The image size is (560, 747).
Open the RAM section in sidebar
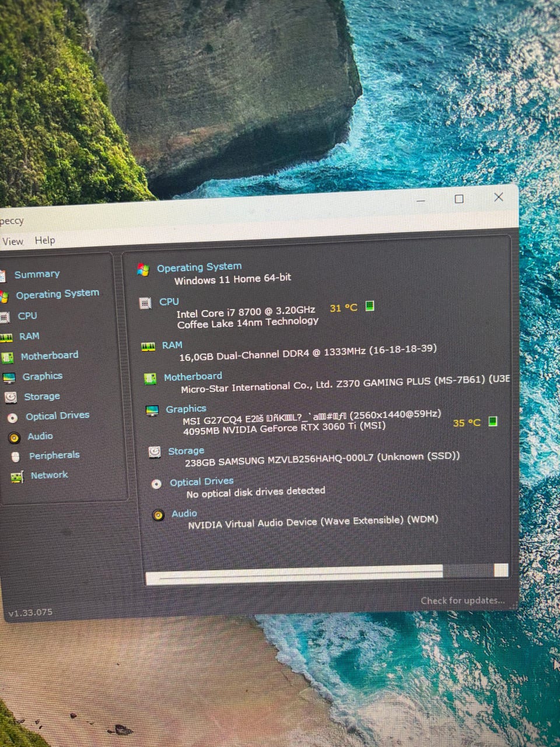point(29,336)
